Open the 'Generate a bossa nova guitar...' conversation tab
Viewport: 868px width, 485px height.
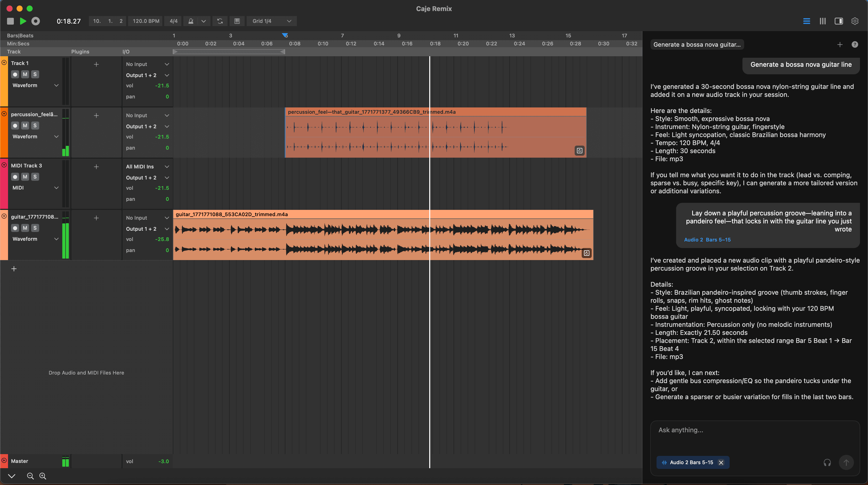(697, 44)
